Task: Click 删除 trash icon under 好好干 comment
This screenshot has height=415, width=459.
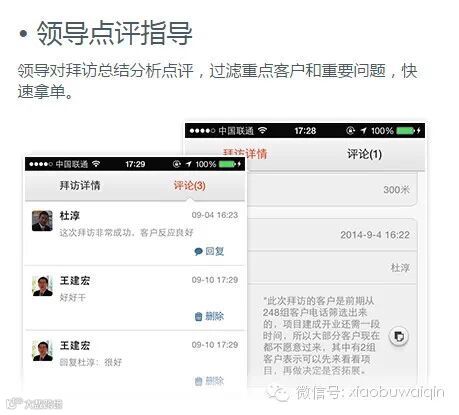Action: [x=198, y=316]
